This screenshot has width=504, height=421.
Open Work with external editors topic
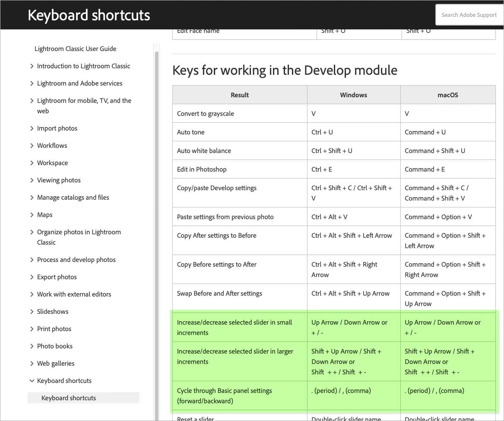[74, 295]
